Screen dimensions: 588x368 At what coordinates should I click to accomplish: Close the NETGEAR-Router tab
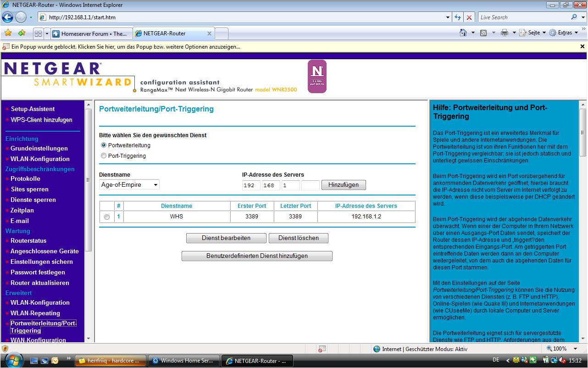209,33
